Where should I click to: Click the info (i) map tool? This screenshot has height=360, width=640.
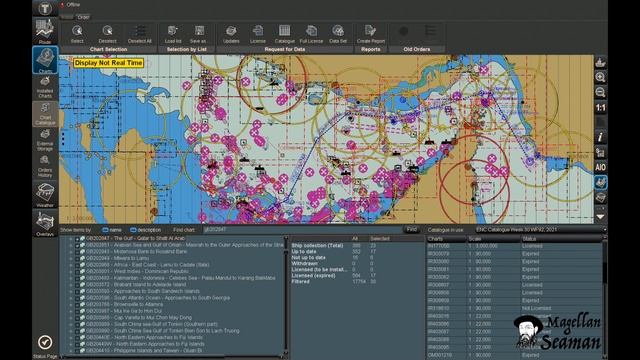(600, 138)
